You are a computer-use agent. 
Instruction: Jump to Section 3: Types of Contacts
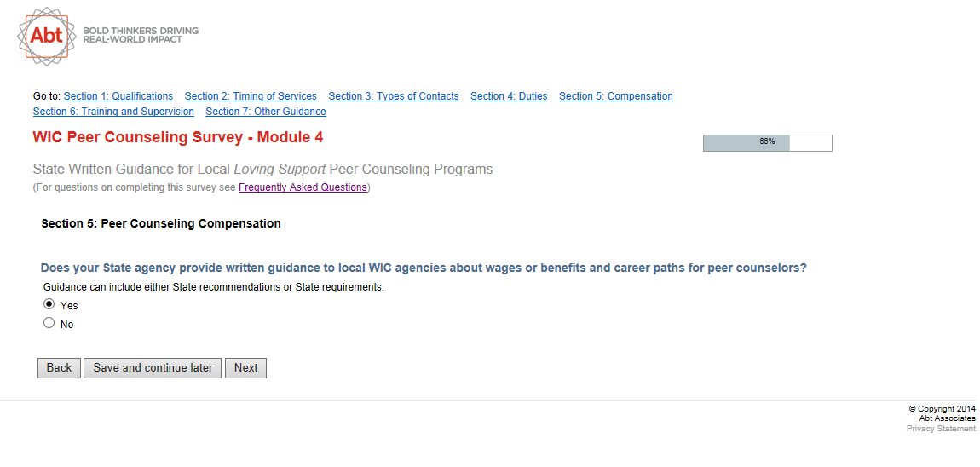[x=393, y=96]
